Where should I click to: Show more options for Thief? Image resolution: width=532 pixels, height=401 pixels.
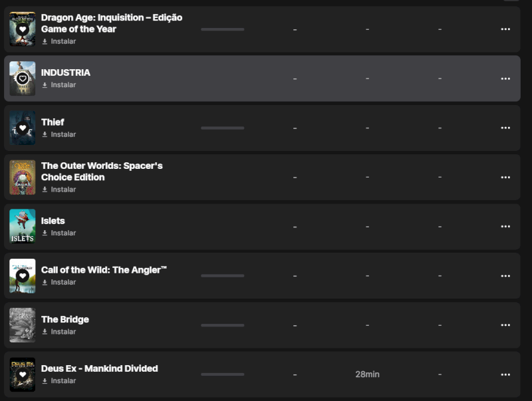505,128
